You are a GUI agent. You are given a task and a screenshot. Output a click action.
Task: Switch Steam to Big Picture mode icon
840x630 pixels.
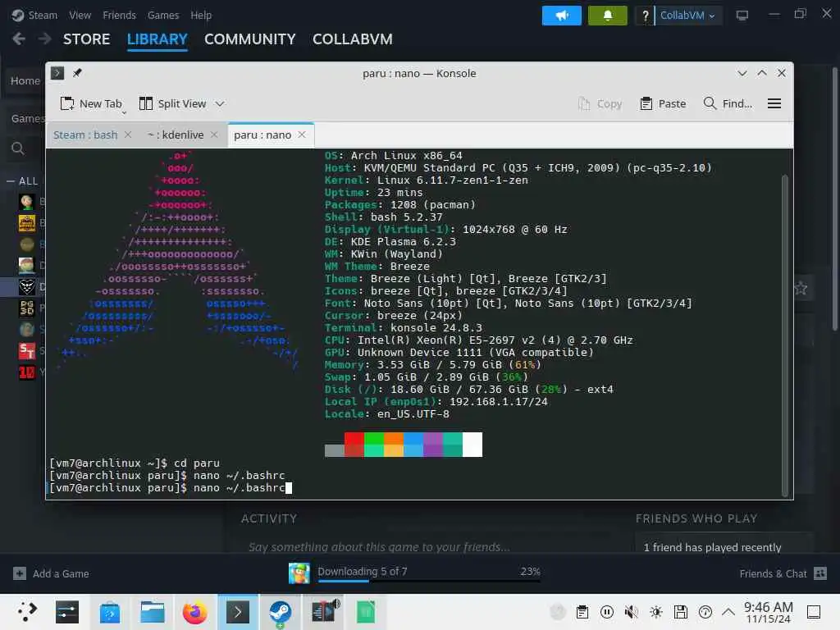point(742,16)
